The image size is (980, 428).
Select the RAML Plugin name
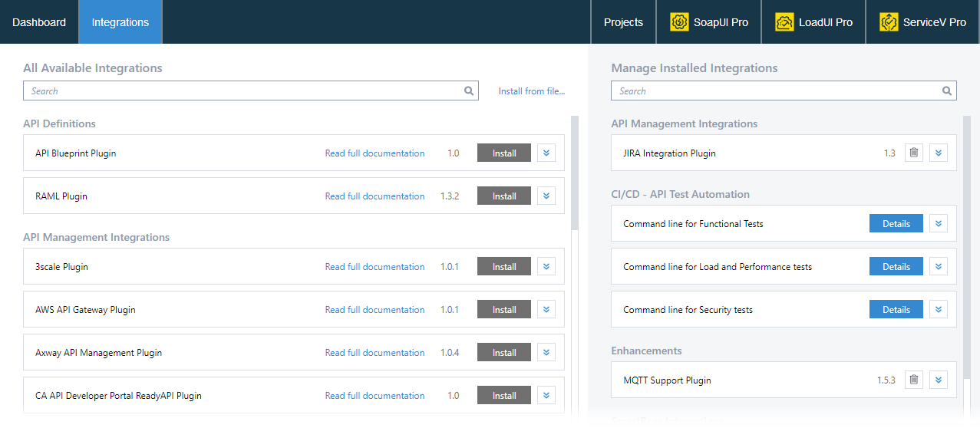[x=61, y=196]
